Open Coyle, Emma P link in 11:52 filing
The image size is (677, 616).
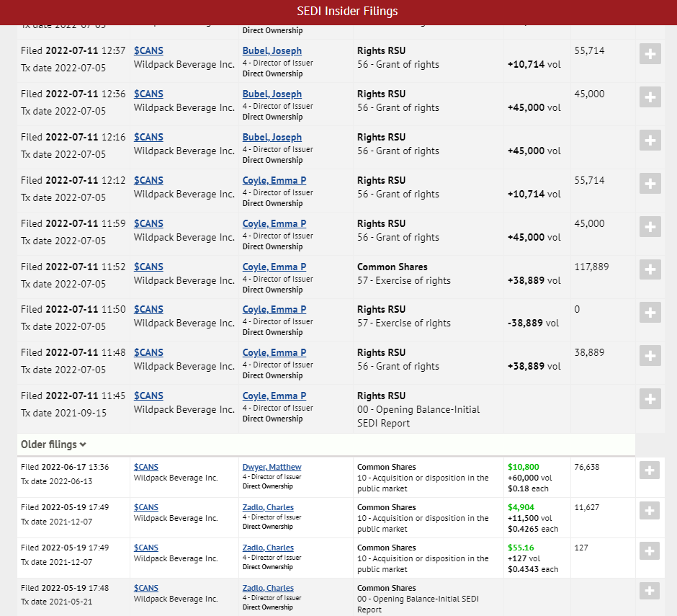274,267
